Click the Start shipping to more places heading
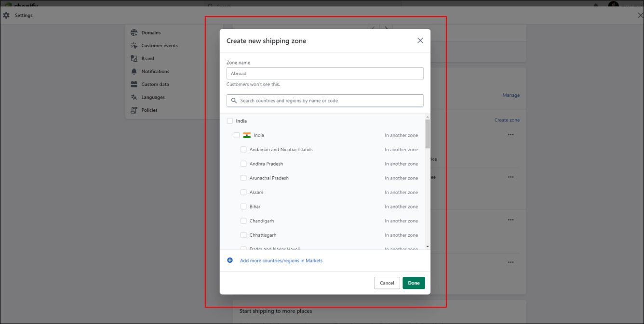The image size is (644, 324). pyautogui.click(x=276, y=311)
